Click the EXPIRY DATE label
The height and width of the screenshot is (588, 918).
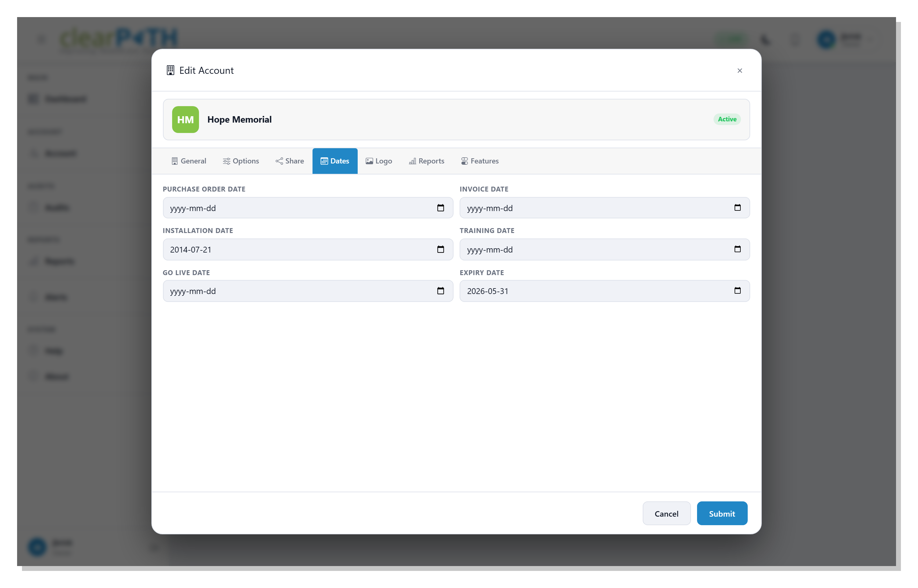482,273
